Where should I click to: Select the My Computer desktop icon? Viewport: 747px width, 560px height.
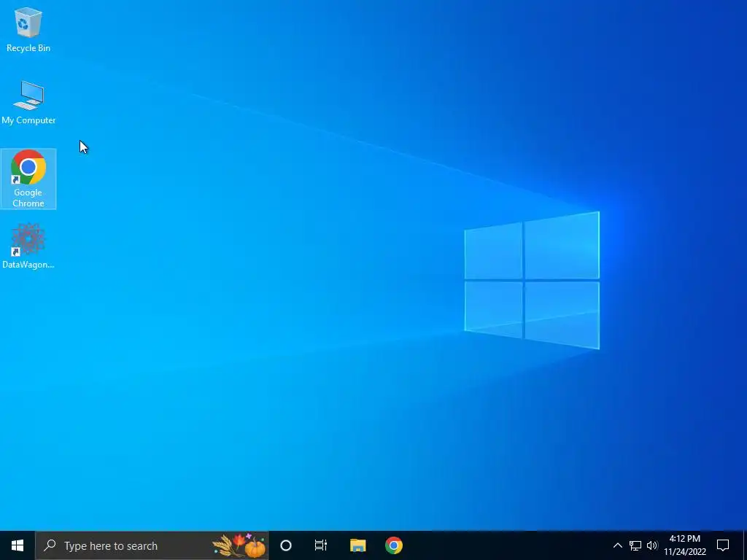28,102
